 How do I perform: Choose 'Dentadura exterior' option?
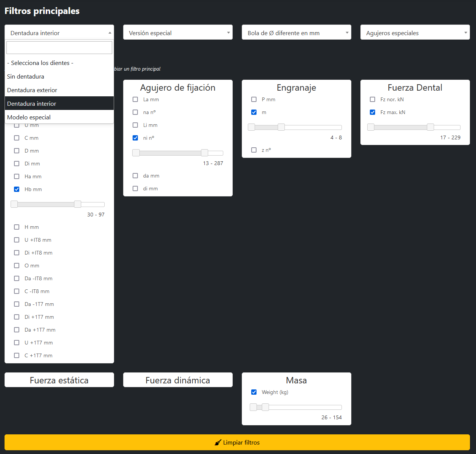(32, 90)
